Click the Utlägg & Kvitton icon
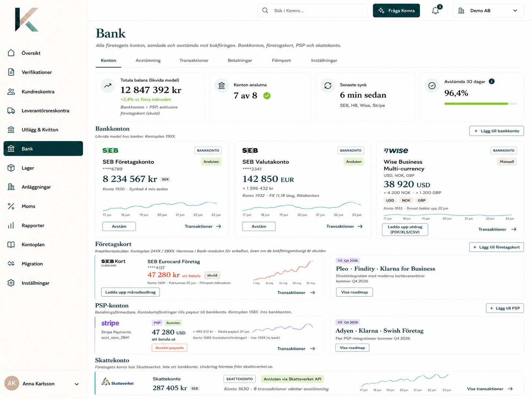Screen dimensions: 532x399 click(11, 130)
